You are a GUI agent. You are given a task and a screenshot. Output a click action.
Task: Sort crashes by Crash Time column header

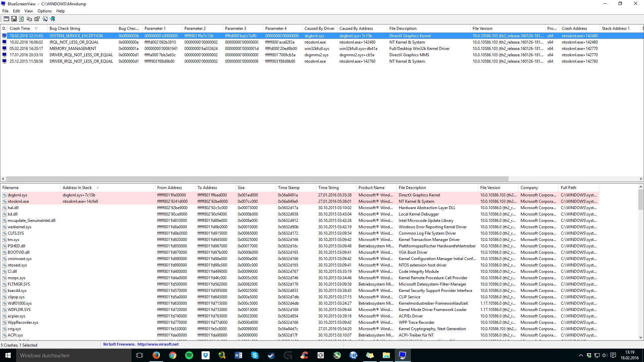click(20, 28)
